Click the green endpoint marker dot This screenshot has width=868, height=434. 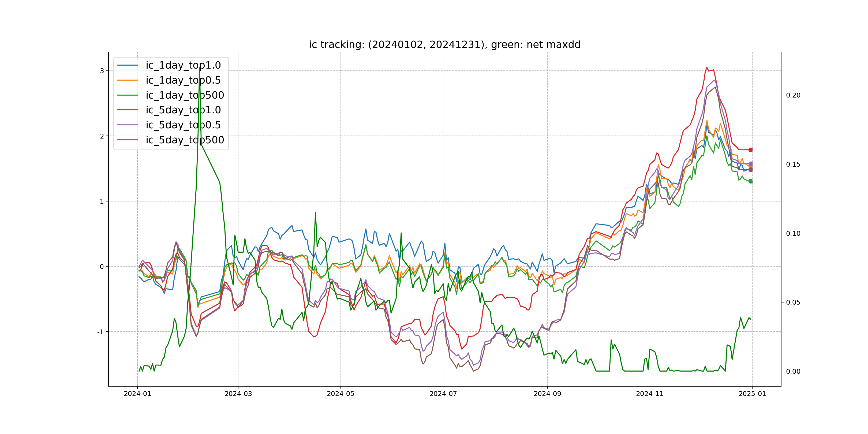click(750, 181)
